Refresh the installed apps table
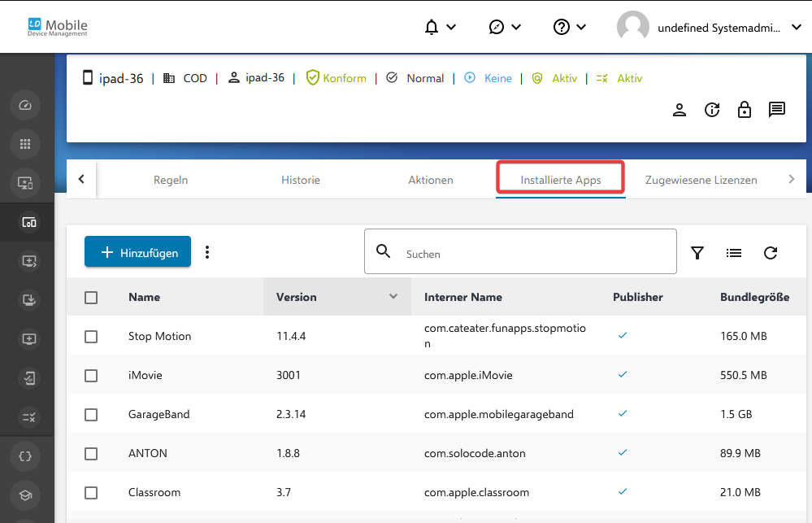Image resolution: width=812 pixels, height=523 pixels. (x=771, y=253)
